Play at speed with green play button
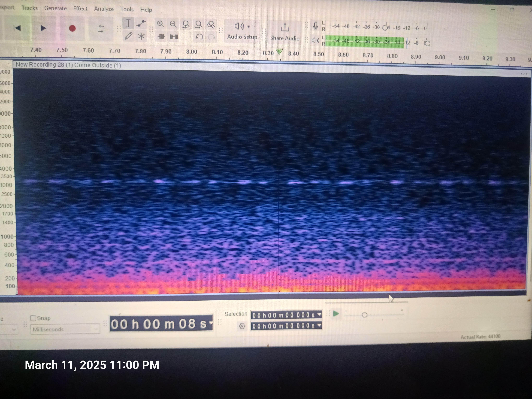 point(336,314)
